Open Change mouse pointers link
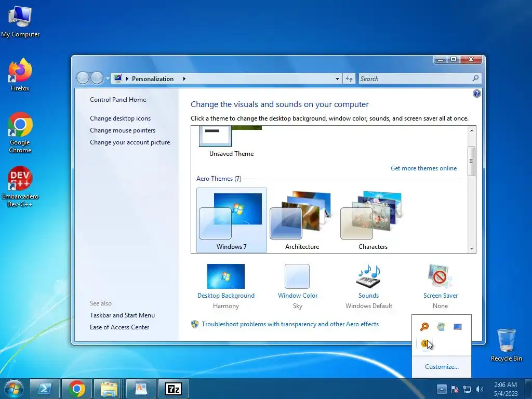532x399 pixels. click(x=123, y=130)
